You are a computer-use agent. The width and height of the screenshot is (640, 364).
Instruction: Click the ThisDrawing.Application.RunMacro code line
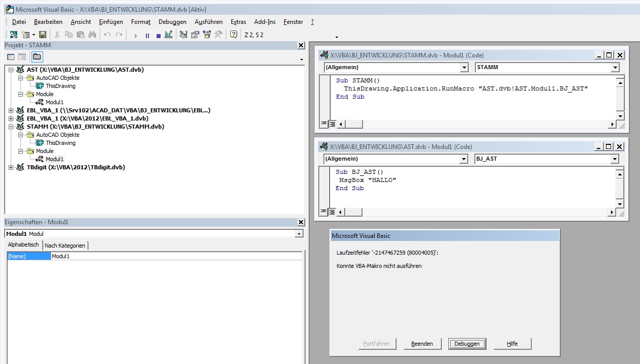click(466, 88)
